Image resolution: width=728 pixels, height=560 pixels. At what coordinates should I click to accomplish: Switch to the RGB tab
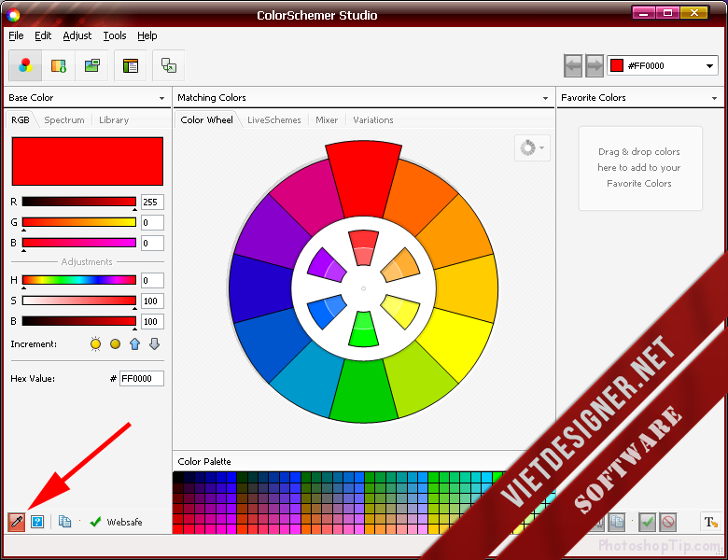pos(21,119)
